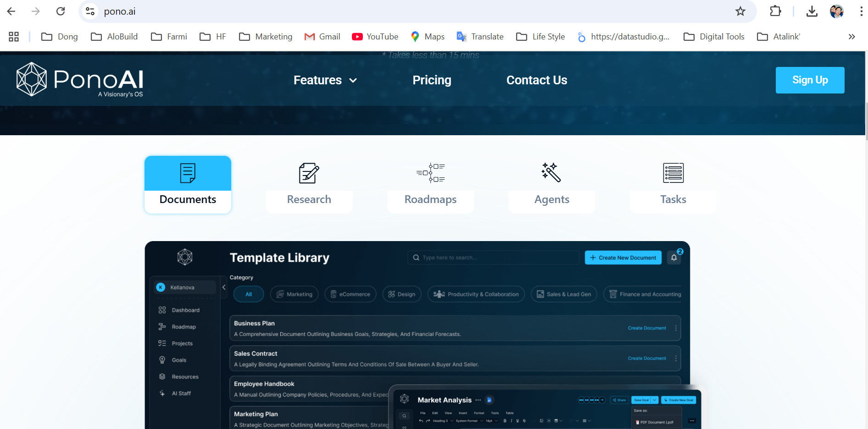Filter templates by Marketing category
The height and width of the screenshot is (429, 868).
click(x=295, y=294)
